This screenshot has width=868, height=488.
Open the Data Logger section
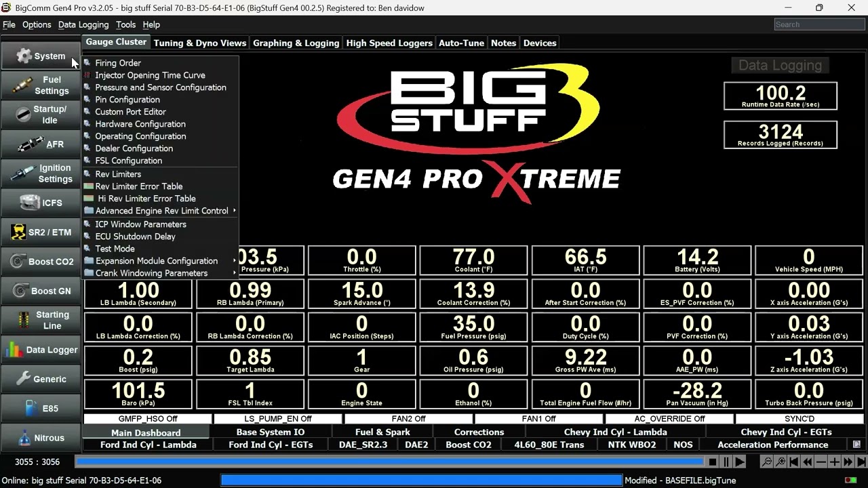coord(41,350)
